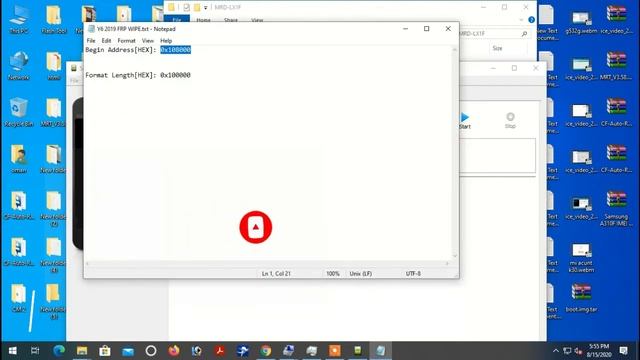Select the Flash Tool folder on the desktop
Screen dimensions: 640x360
54,19
